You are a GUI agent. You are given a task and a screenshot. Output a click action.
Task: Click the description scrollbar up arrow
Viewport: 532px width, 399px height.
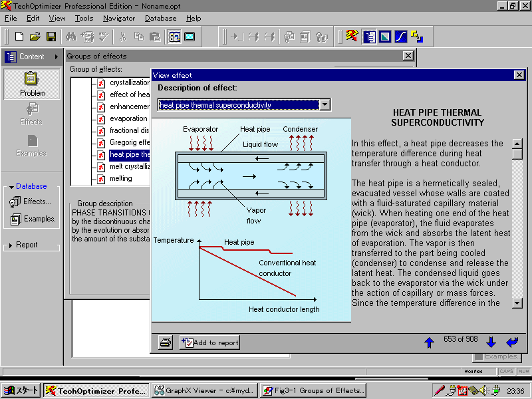click(517, 144)
